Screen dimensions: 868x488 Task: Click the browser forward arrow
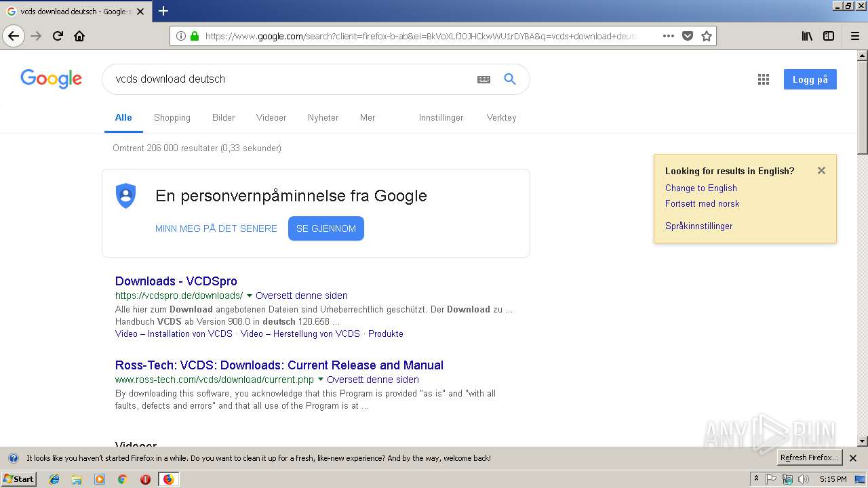tap(36, 36)
